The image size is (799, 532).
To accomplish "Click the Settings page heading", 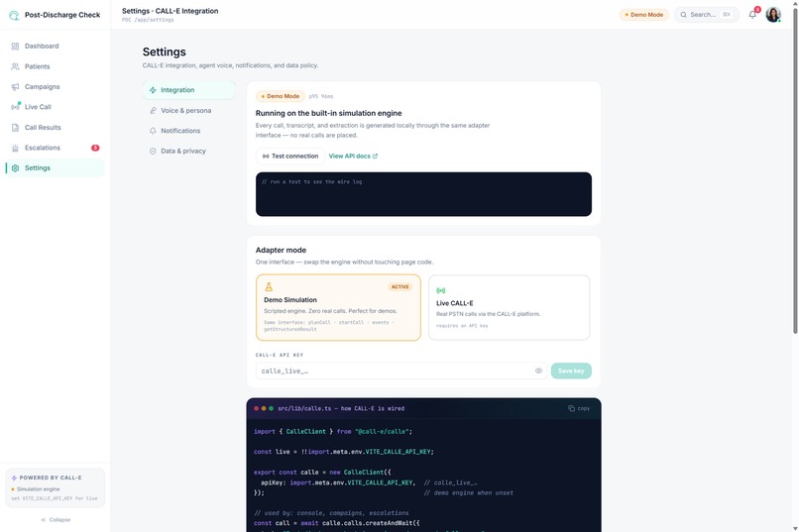I will pyautogui.click(x=165, y=52).
